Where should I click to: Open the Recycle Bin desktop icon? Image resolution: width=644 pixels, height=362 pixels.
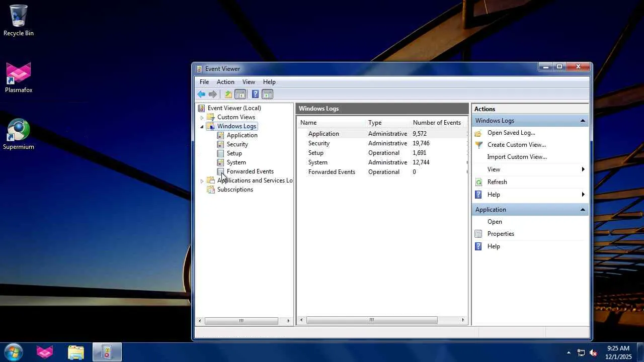pos(19,20)
